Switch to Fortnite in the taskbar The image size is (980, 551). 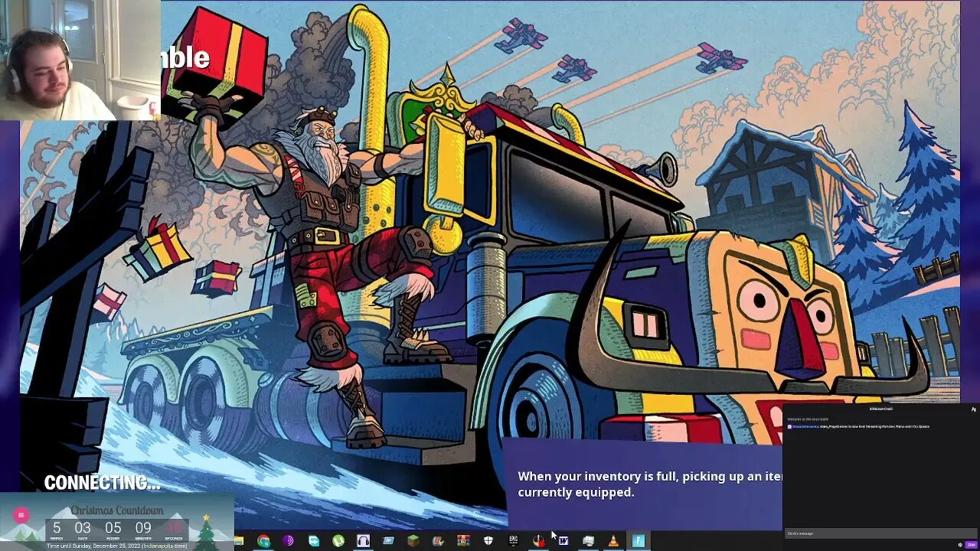(638, 541)
